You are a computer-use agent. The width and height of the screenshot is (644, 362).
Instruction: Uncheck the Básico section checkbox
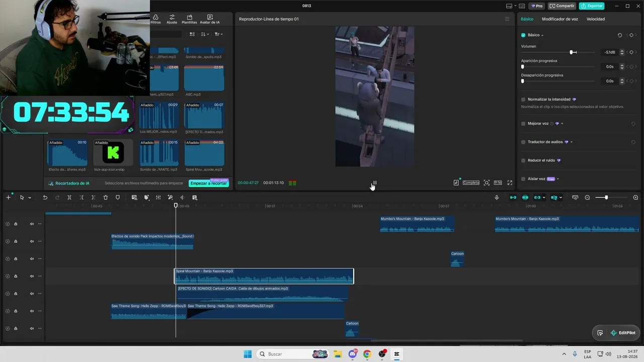click(x=523, y=35)
